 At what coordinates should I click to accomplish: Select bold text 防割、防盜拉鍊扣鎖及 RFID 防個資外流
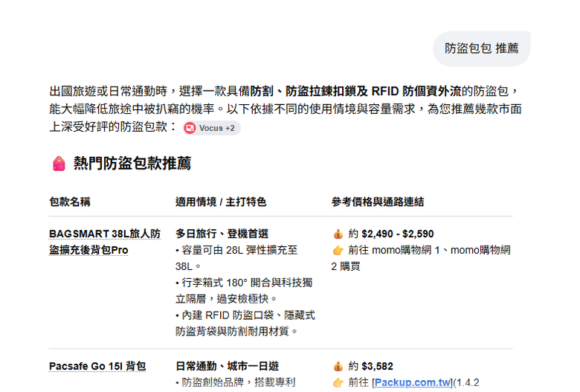pos(356,91)
